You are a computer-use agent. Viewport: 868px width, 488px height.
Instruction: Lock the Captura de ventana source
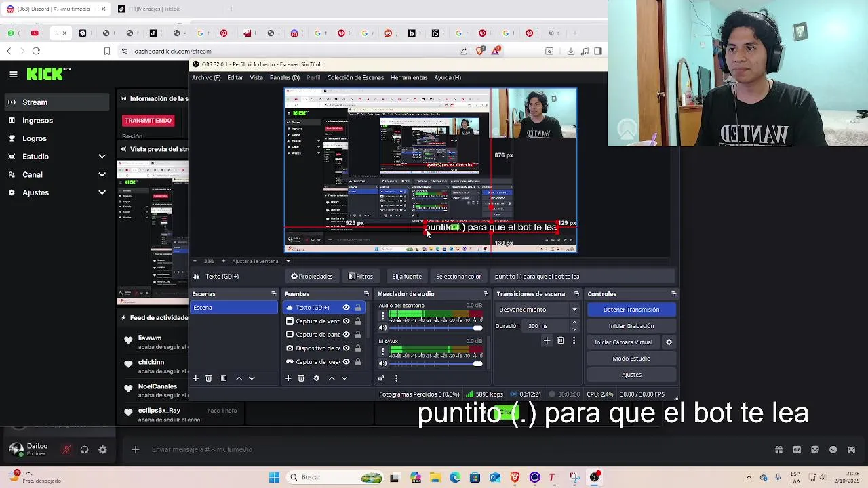(358, 321)
